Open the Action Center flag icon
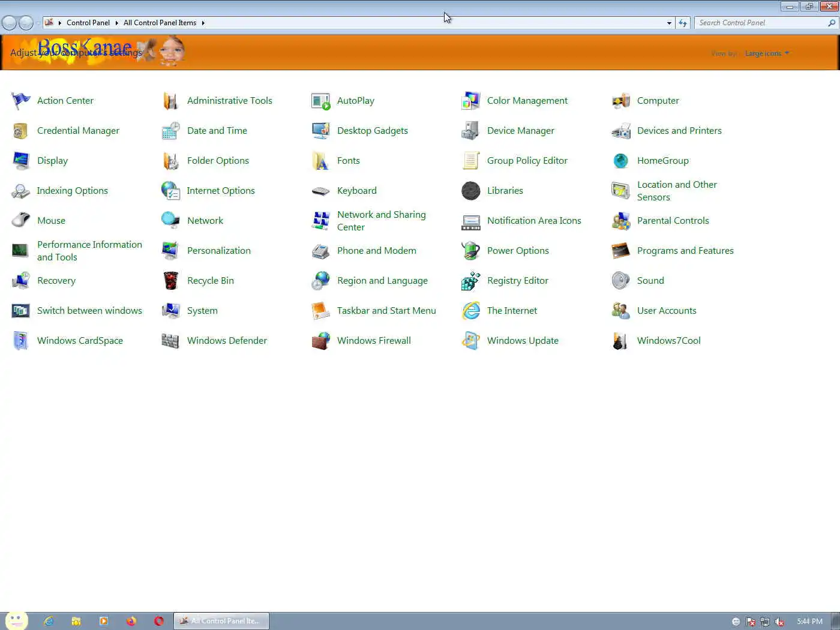Viewport: 840px width, 630px height. point(21,101)
